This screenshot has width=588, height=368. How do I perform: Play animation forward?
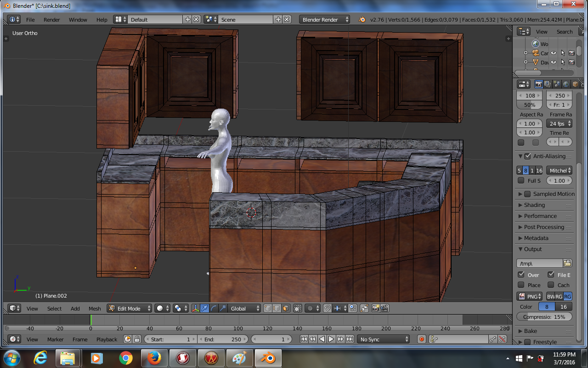pyautogui.click(x=331, y=339)
